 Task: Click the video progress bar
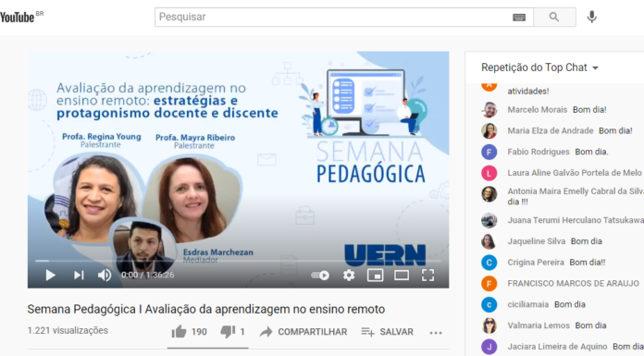238,261
